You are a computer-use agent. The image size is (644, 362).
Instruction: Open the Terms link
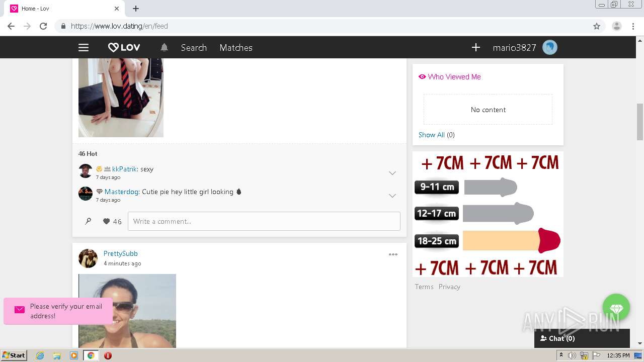coord(424,287)
